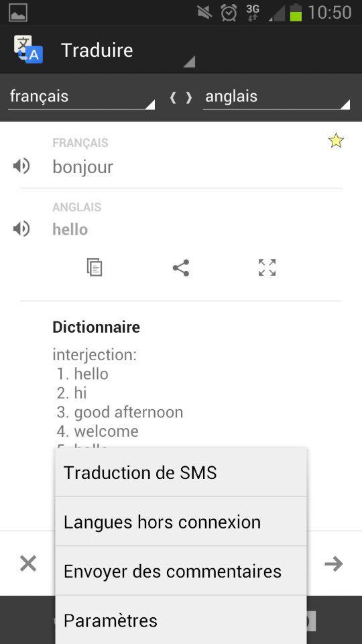Play pronunciation of English translation hello
The width and height of the screenshot is (362, 644).
tap(21, 228)
